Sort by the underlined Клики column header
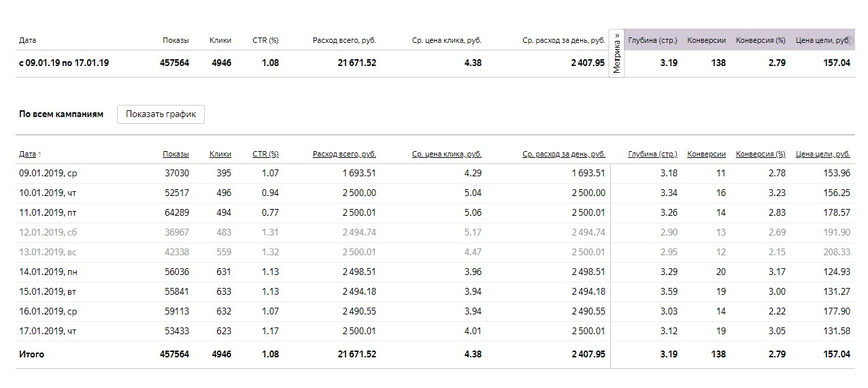The height and width of the screenshot is (388, 868). [x=220, y=155]
